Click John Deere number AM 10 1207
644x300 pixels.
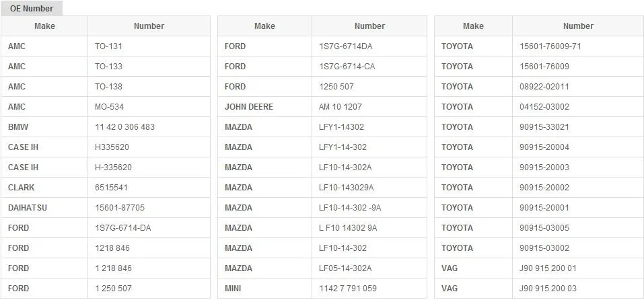coord(369,107)
